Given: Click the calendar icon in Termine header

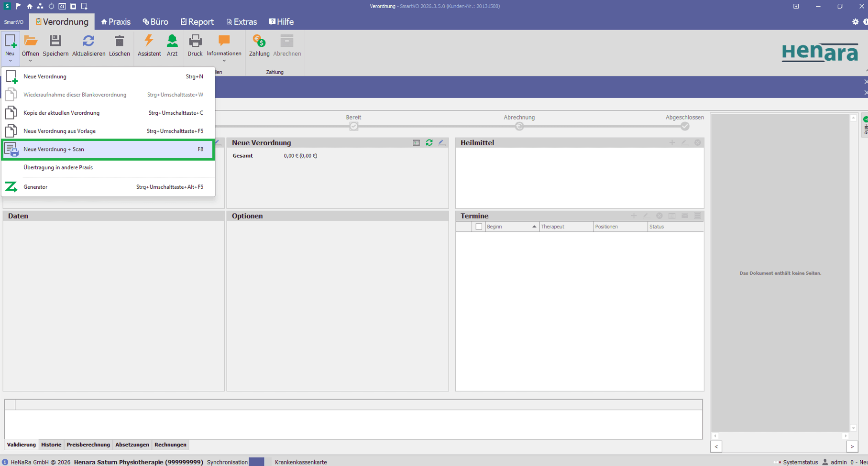Looking at the screenshot, I should [672, 216].
